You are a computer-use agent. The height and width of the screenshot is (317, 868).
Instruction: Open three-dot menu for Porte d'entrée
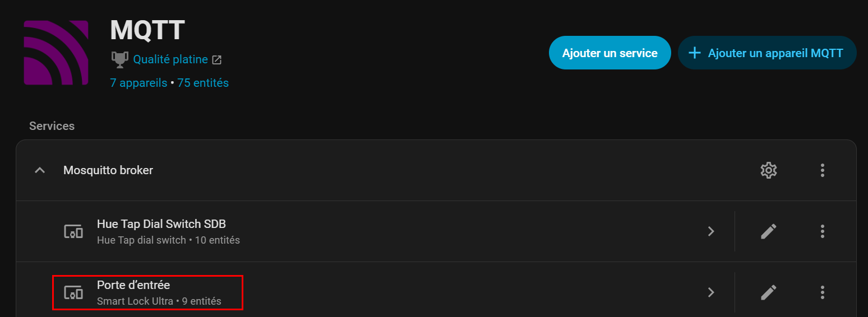click(822, 292)
